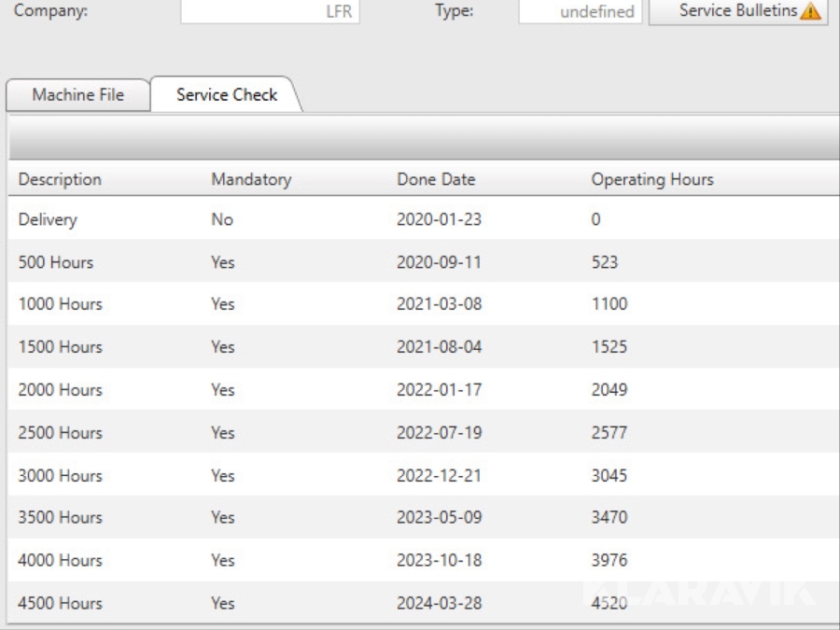The height and width of the screenshot is (630, 840).
Task: Click the Mandatory Yes in the 4500 Hours row
Action: pyautogui.click(x=223, y=603)
